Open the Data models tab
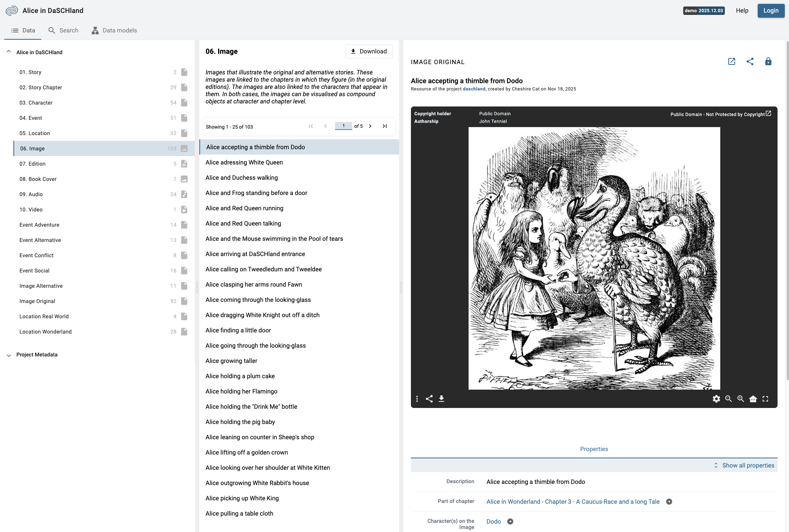 pos(114,30)
